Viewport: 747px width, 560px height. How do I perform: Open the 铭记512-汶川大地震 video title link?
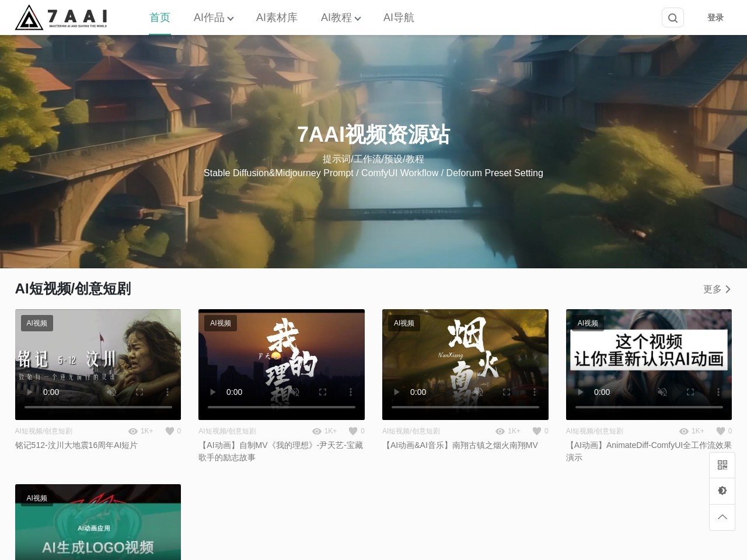(x=76, y=445)
